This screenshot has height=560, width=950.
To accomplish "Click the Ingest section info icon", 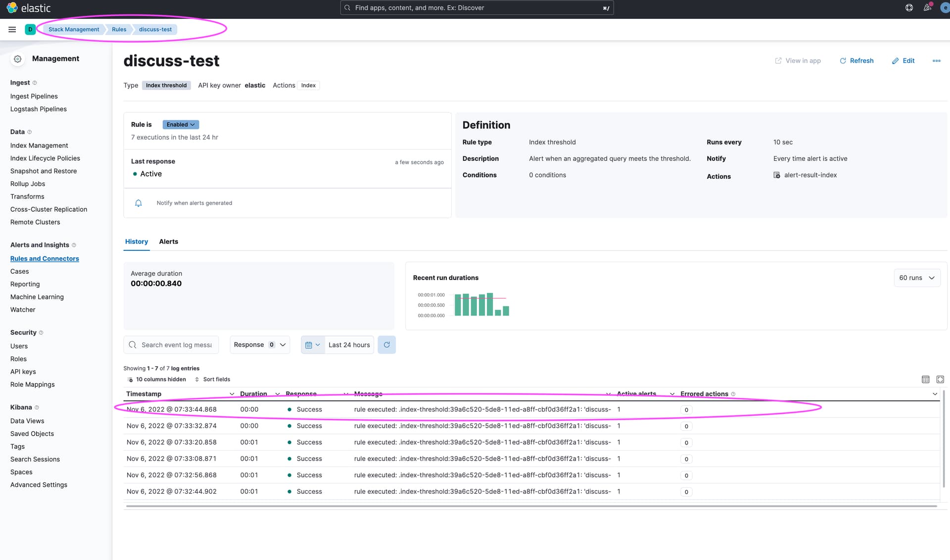I will pos(35,83).
